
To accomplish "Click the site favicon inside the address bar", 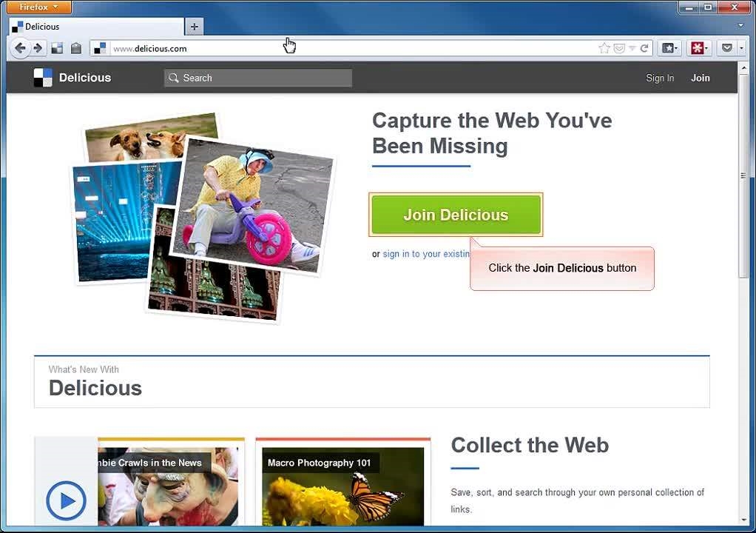I will [x=100, y=48].
